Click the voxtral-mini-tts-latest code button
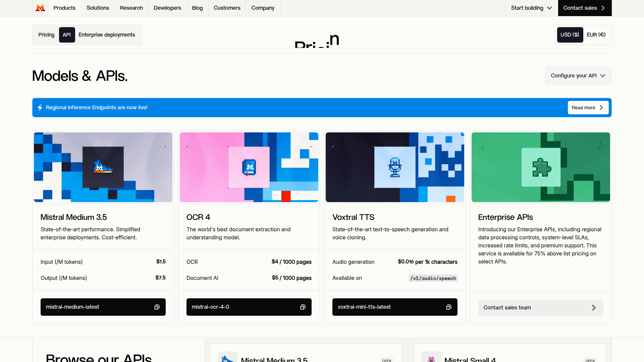This screenshot has height=362, width=644. 395,307
